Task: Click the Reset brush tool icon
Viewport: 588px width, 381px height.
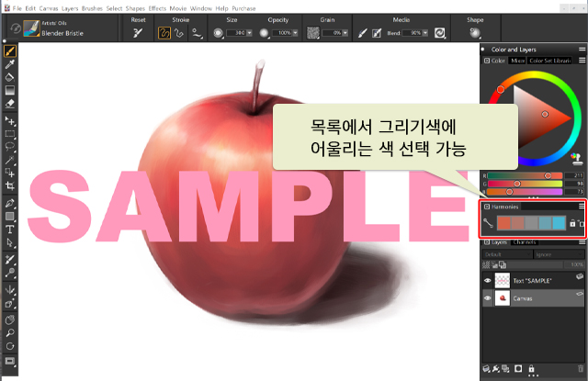Action: [x=138, y=32]
